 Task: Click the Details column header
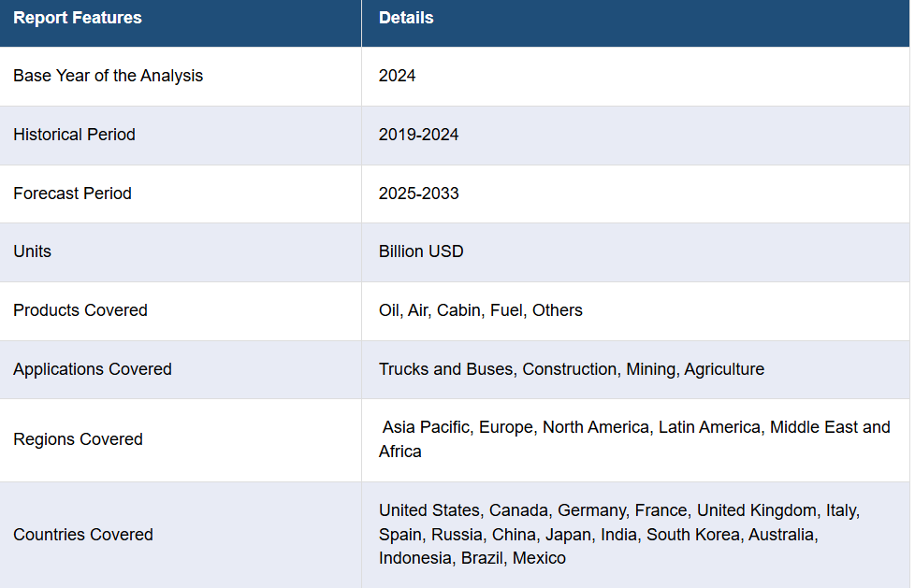pyautogui.click(x=406, y=18)
